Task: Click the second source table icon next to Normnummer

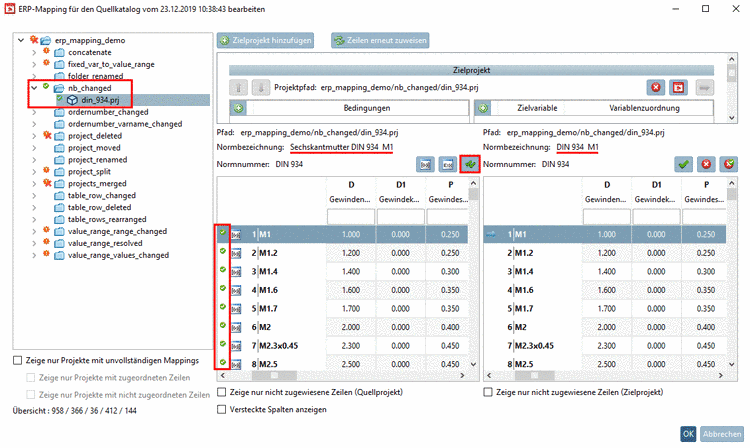Action: [x=448, y=164]
